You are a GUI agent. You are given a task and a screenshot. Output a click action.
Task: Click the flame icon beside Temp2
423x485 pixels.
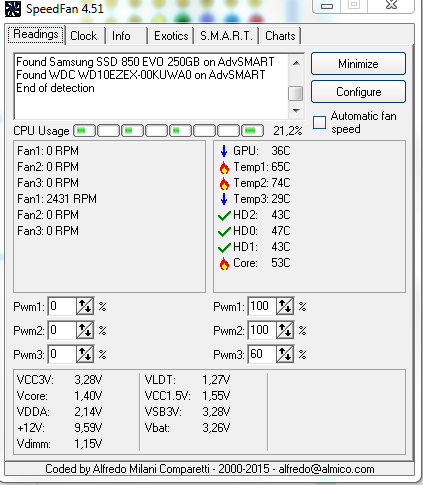(x=224, y=183)
